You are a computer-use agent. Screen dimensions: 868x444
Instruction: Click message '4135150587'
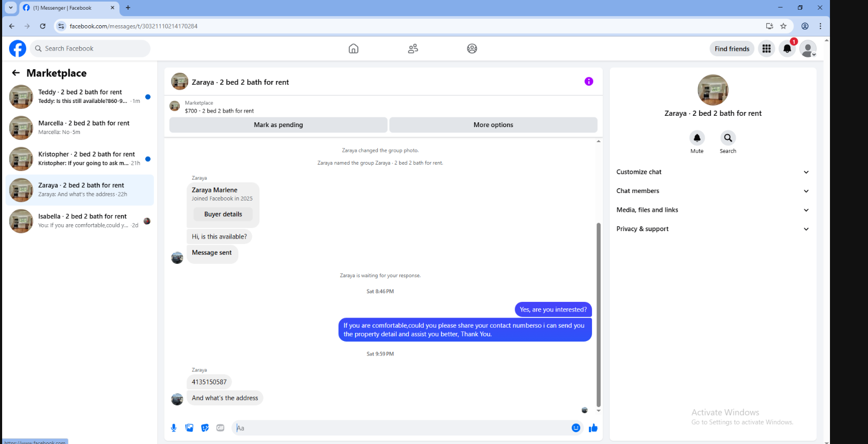[x=209, y=382]
